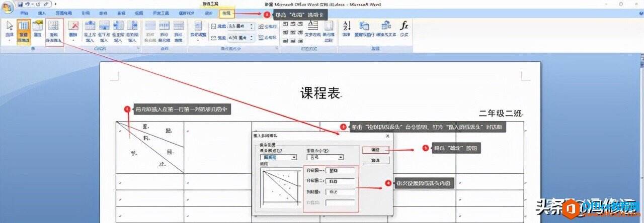Switch to the View (视图) tab
Image resolution: width=644 pixels, height=223 pixels.
click(138, 13)
